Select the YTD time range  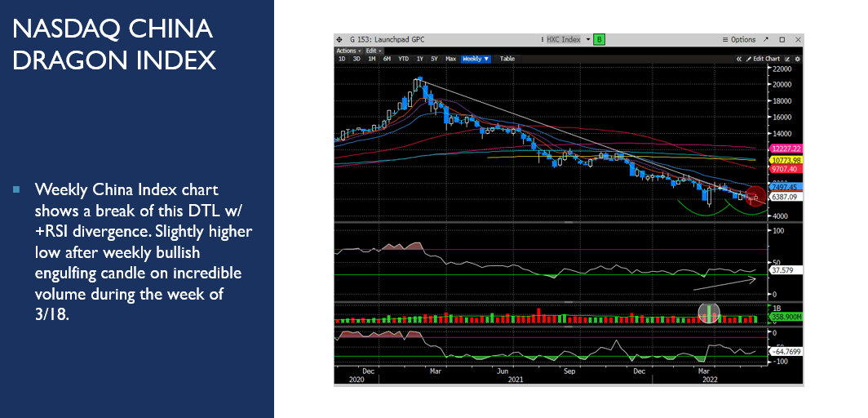pos(404,59)
